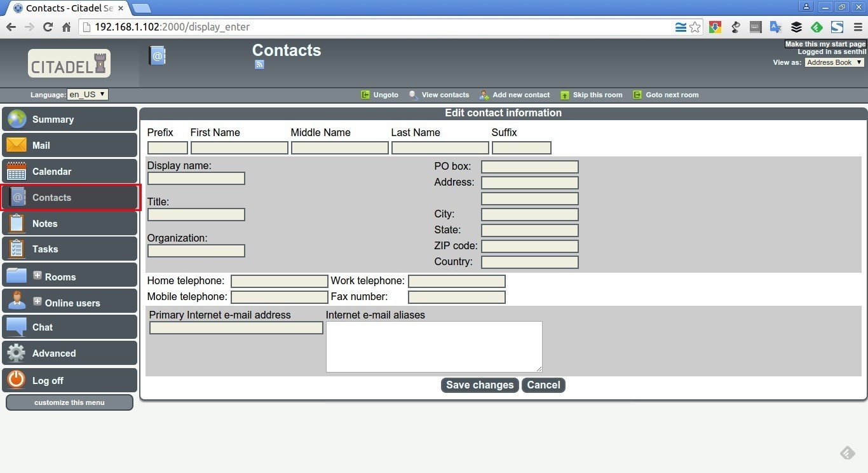Focus the ZIP code field
The width and height of the screenshot is (868, 473).
pos(530,246)
